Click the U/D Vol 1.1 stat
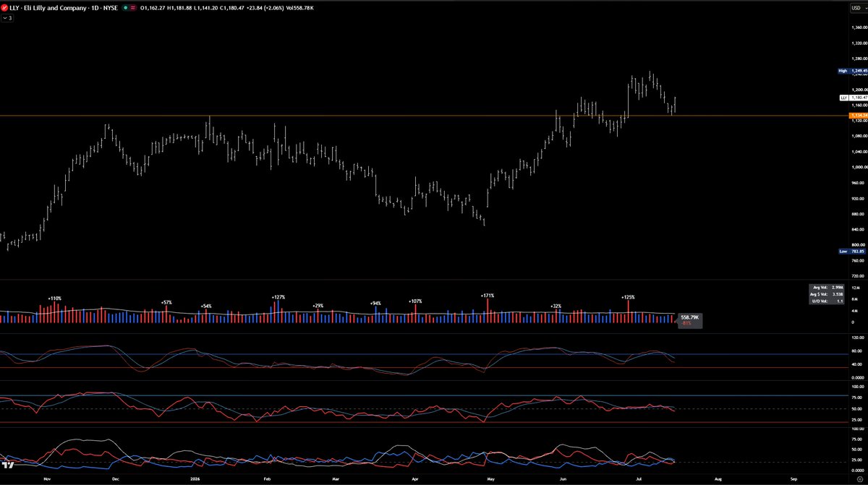868x485 pixels. pyautogui.click(x=828, y=301)
